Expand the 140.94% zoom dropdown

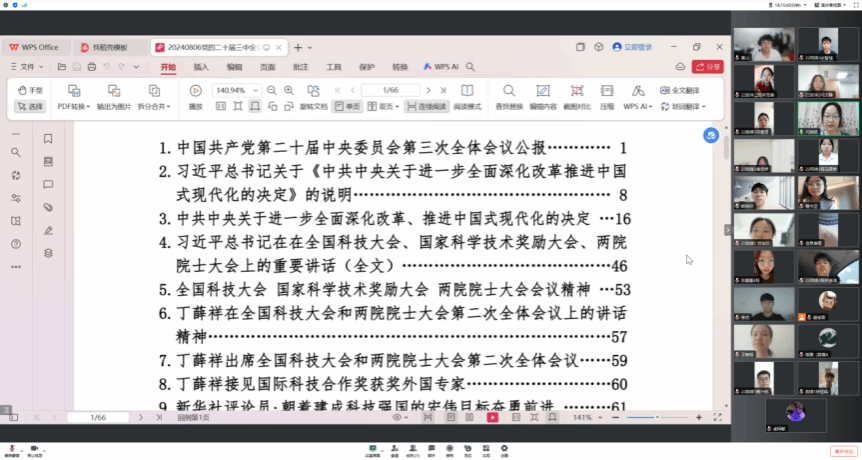pyautogui.click(x=255, y=90)
